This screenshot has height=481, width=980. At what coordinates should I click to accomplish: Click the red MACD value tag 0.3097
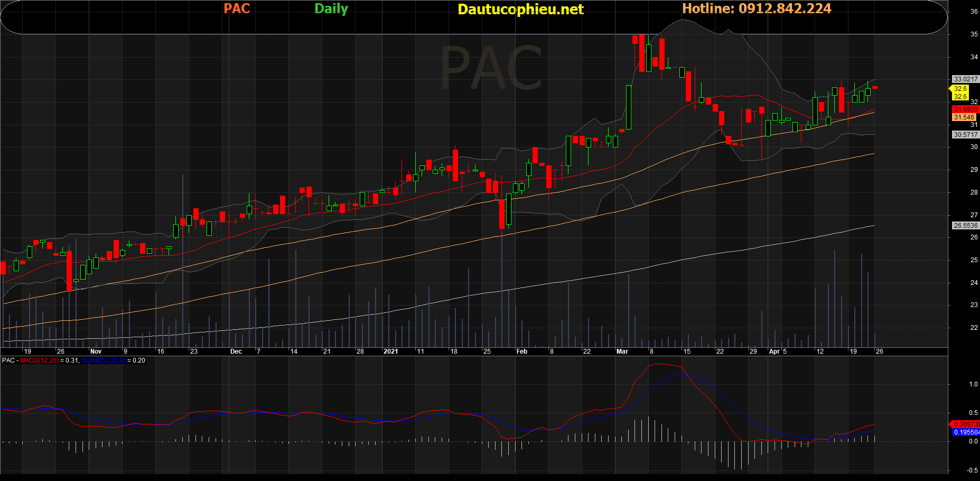[966, 424]
